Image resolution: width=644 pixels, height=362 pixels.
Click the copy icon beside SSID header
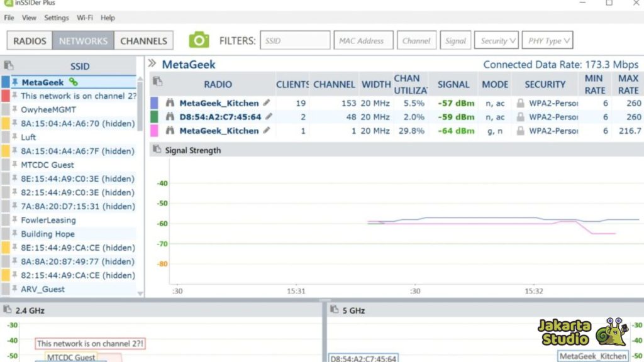[x=9, y=65]
